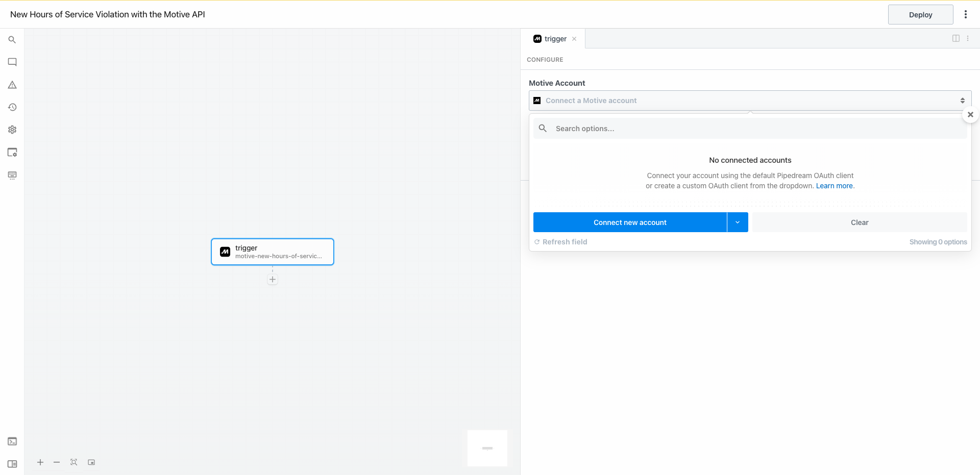This screenshot has width=980, height=475.
Task: Toggle the canvas minimap icon
Action: coord(91,462)
